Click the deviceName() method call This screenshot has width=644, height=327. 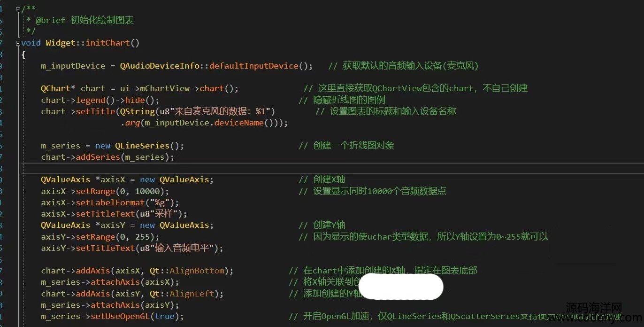244,123
